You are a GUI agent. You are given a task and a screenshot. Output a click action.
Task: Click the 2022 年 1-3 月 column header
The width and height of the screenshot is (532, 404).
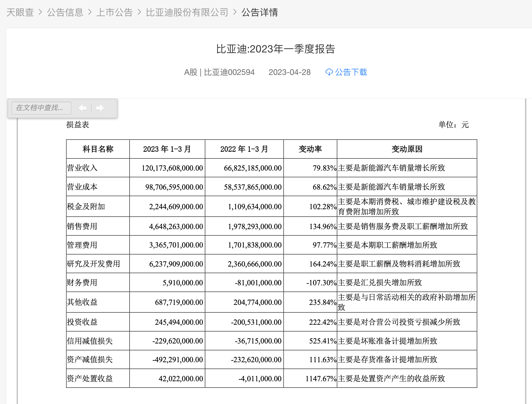pos(244,149)
